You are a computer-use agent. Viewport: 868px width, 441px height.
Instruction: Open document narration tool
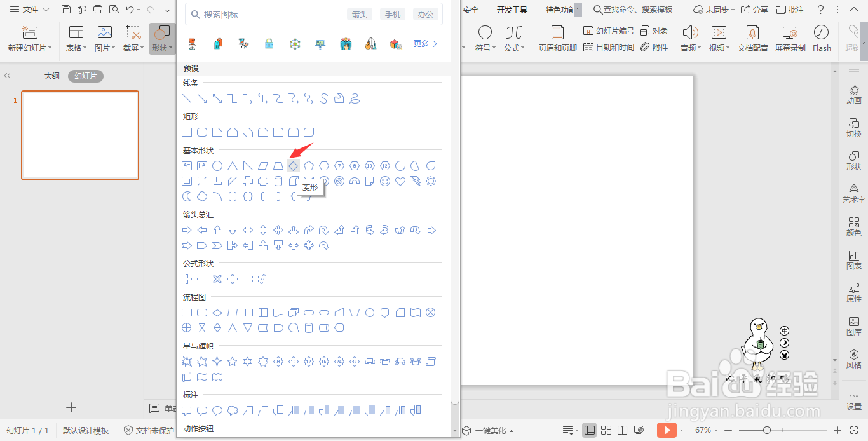pyautogui.click(x=752, y=39)
